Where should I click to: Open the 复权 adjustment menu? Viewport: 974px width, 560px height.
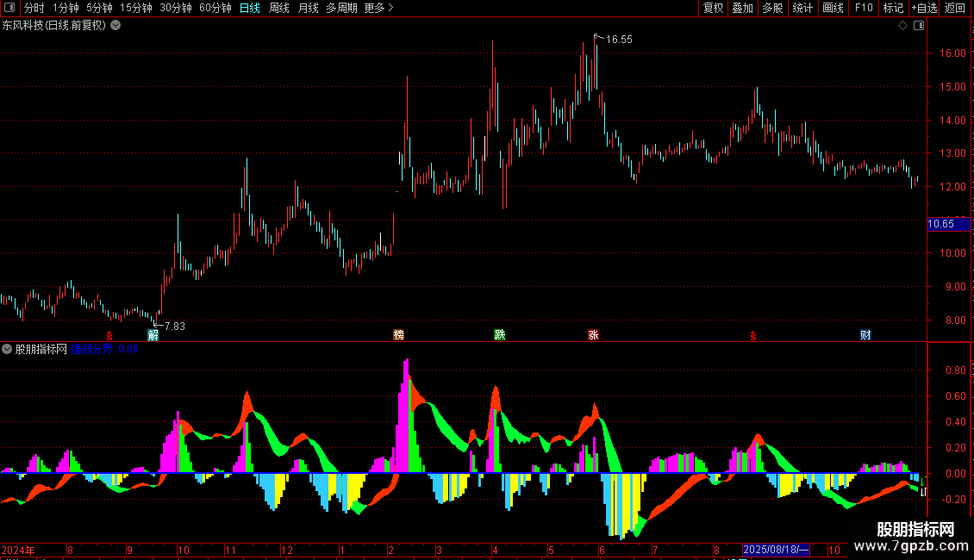713,8
